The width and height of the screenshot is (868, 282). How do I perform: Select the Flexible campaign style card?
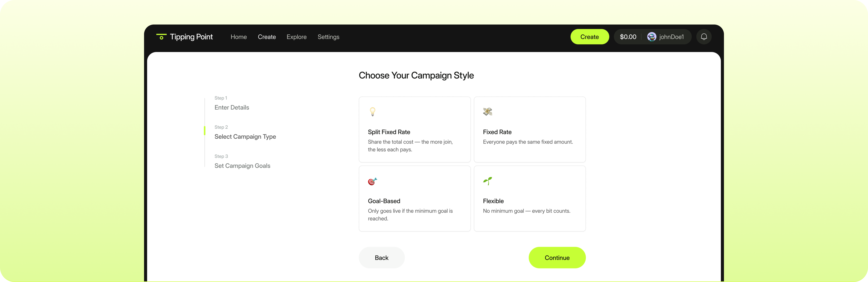tap(529, 198)
